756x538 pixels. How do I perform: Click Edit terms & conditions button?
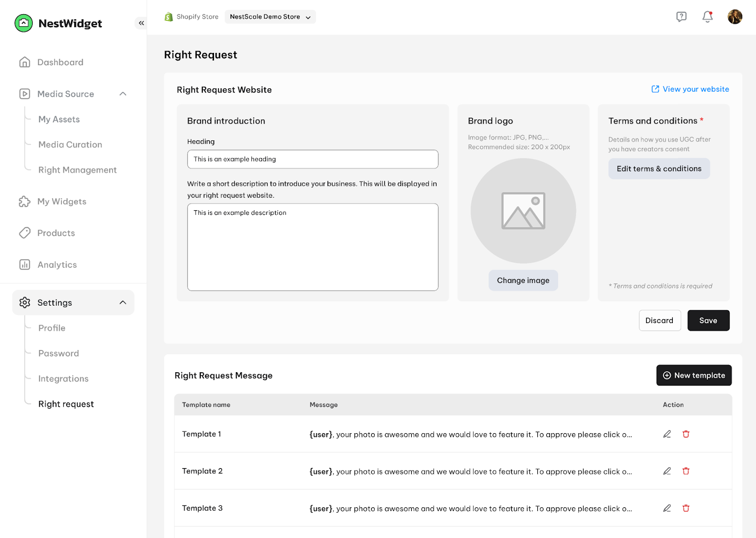659,169
